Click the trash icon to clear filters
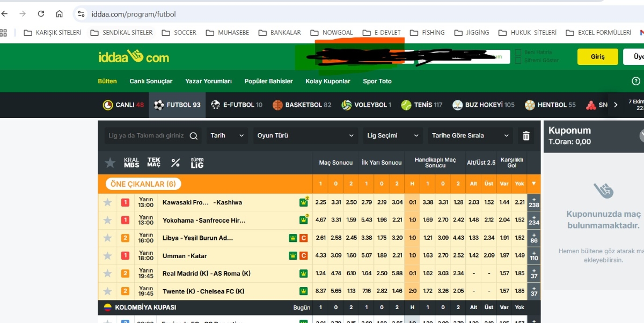This screenshot has height=323, width=644. 526,136
